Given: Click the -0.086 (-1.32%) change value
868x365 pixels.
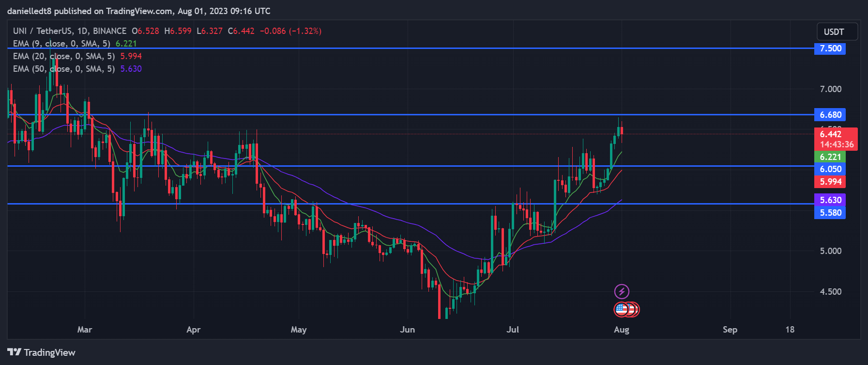Looking at the screenshot, I should [x=290, y=31].
